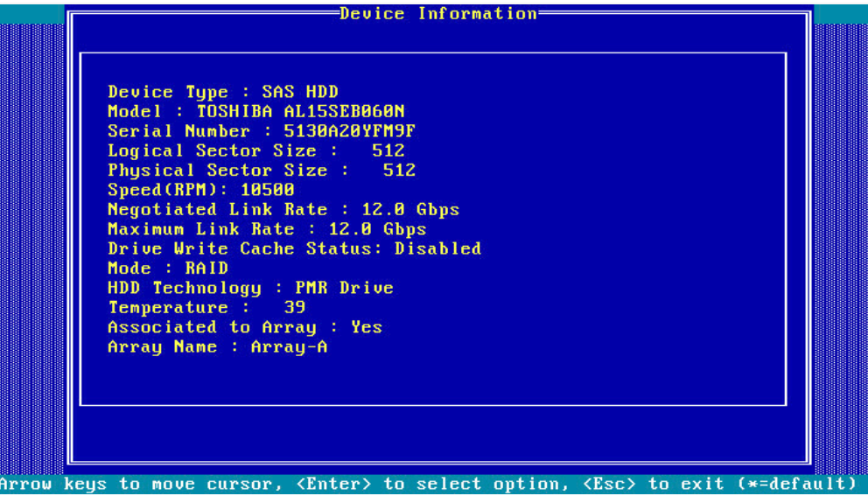Click the (*=default) footer note
868x496 pixels.
point(796,485)
